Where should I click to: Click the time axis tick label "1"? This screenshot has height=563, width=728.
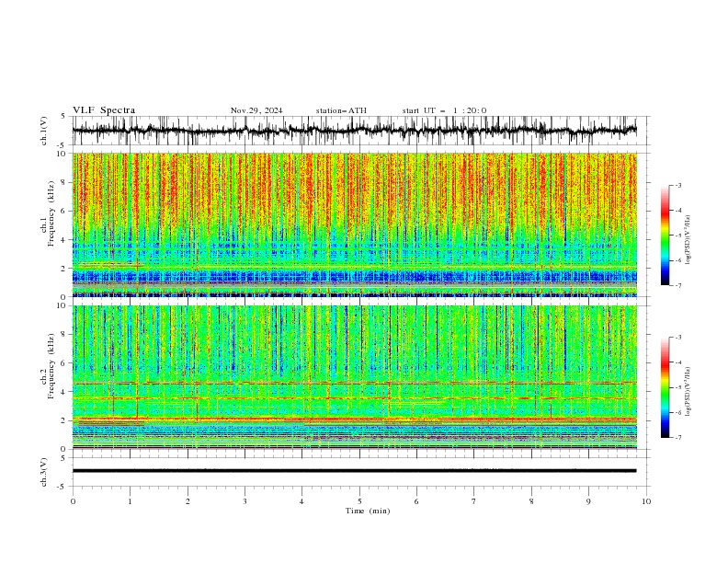[130, 501]
